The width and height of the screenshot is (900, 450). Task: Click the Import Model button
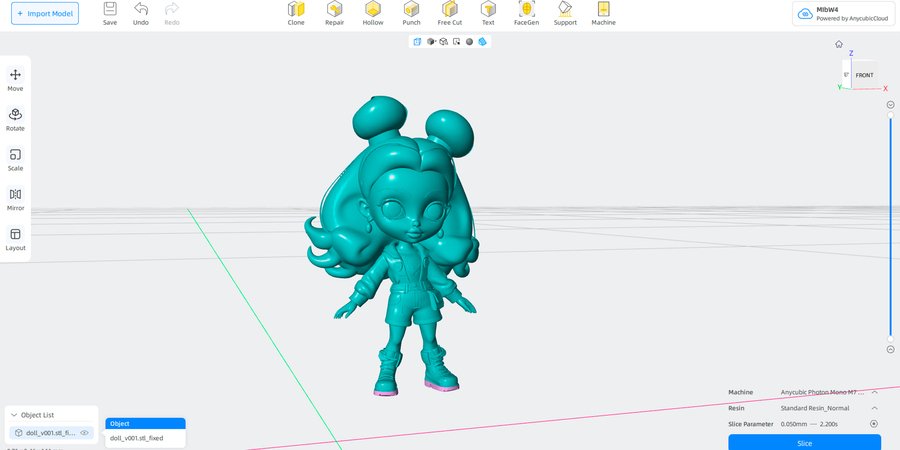[x=45, y=14]
